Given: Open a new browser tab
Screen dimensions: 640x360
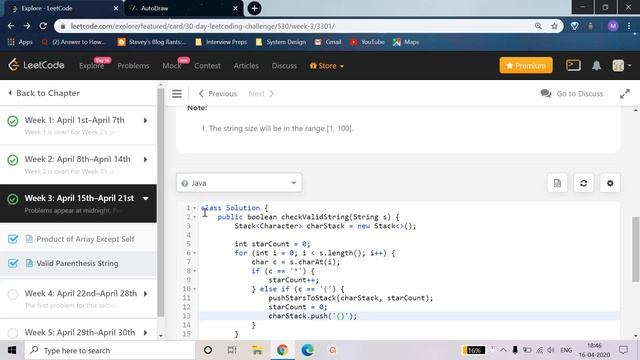Looking at the screenshot, I should point(254,8).
